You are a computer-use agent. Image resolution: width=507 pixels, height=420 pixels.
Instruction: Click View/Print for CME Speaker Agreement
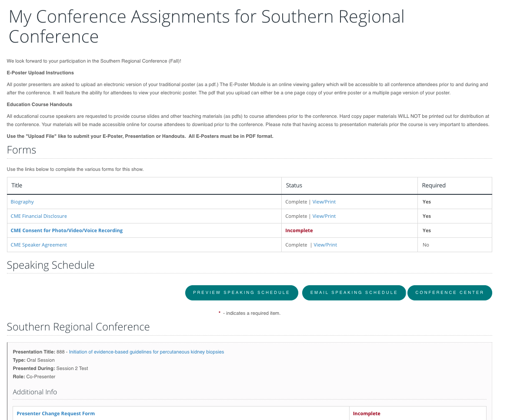point(325,245)
